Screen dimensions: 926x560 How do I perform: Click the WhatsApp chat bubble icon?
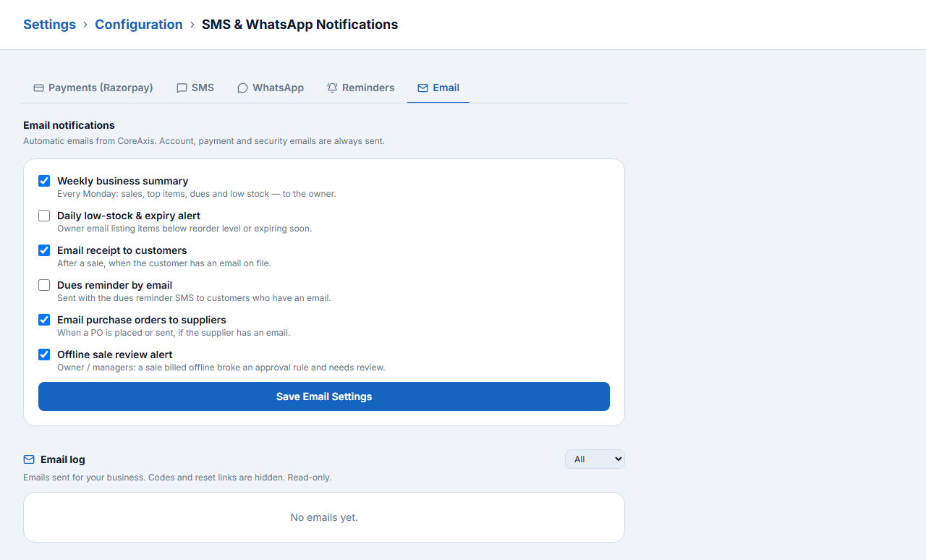click(x=243, y=88)
